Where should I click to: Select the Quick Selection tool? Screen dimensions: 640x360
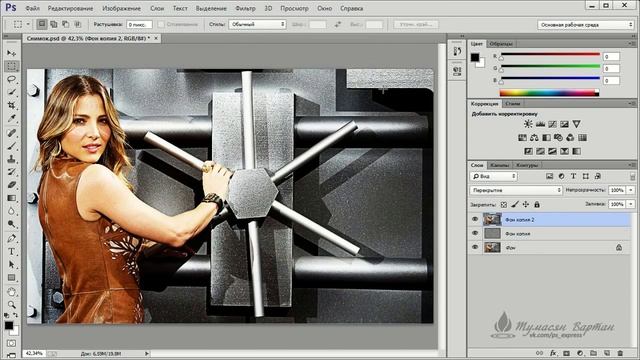coord(11,92)
